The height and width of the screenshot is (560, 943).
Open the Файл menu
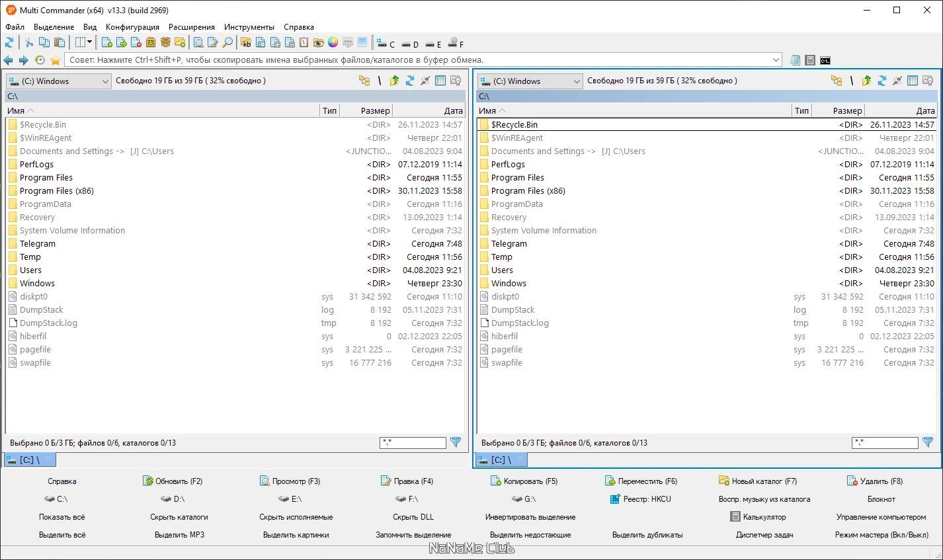[x=15, y=27]
